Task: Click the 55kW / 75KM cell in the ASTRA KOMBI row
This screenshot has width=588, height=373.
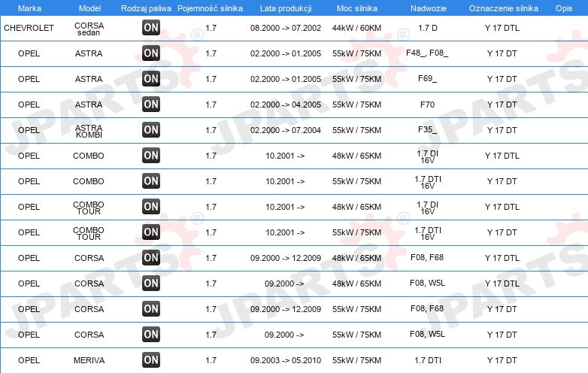Action: [356, 130]
